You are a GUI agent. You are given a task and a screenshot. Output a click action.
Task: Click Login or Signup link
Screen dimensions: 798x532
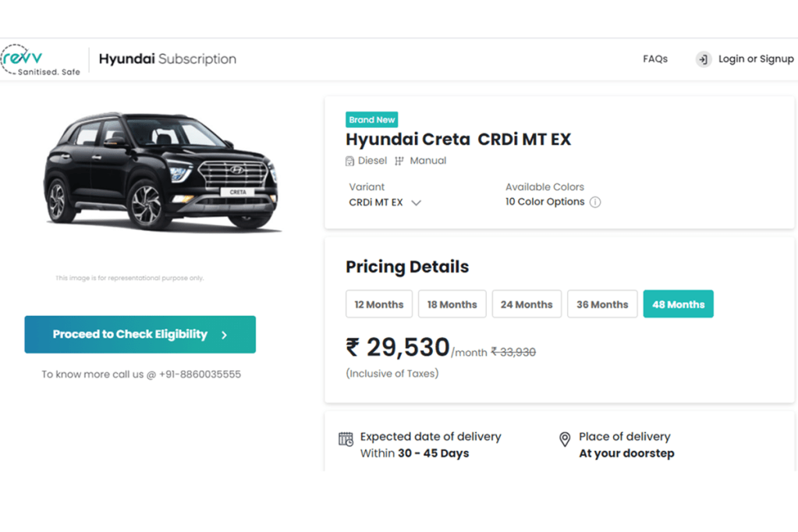pyautogui.click(x=755, y=59)
